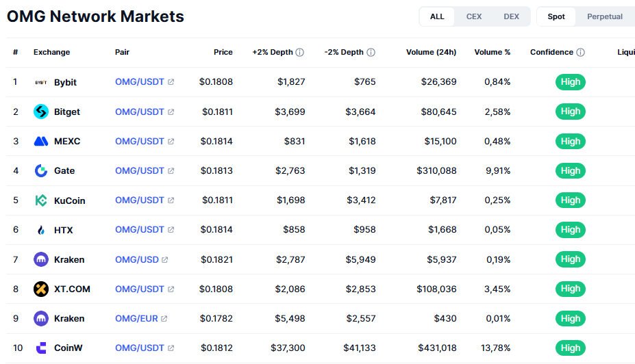The width and height of the screenshot is (635, 364).
Task: Sort the table by Price column
Action: click(223, 53)
